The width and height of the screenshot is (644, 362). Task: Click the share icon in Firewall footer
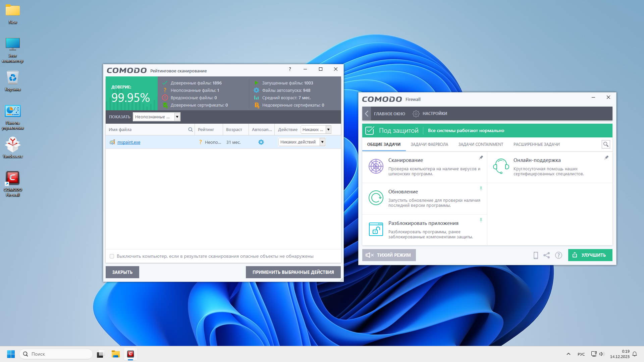click(547, 255)
